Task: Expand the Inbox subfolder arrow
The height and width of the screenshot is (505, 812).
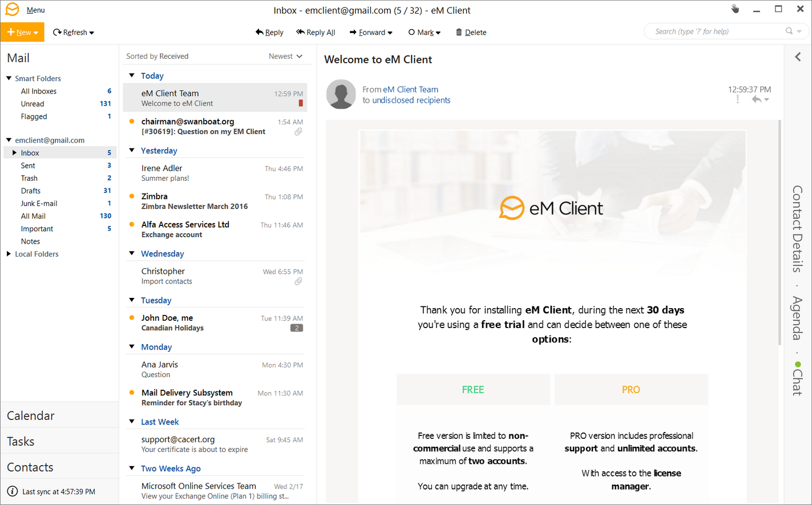Action: (x=14, y=153)
